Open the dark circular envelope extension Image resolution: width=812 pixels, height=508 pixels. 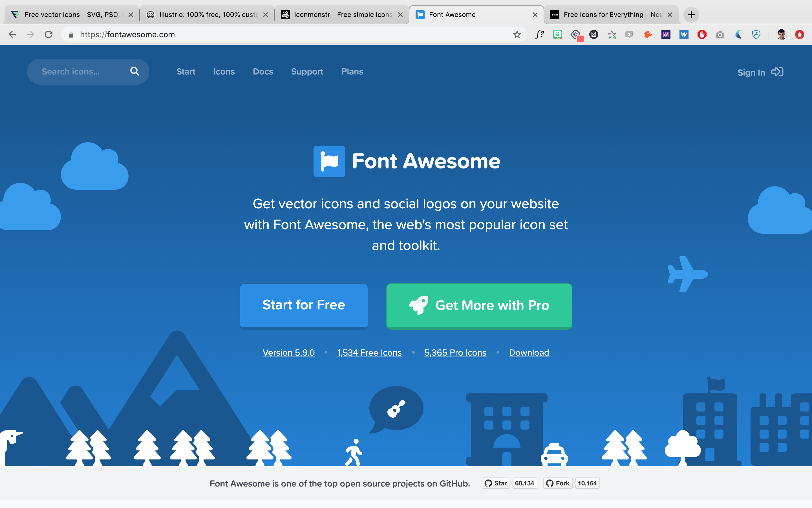pos(593,35)
